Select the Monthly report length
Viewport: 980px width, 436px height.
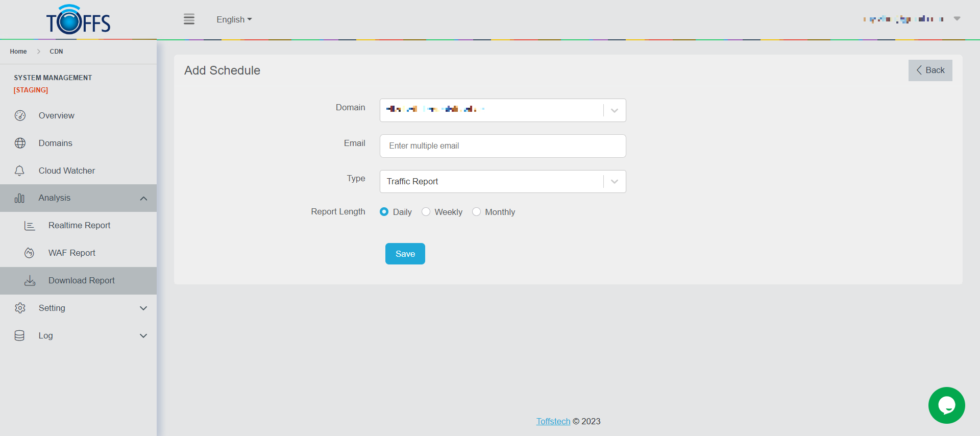coord(476,212)
